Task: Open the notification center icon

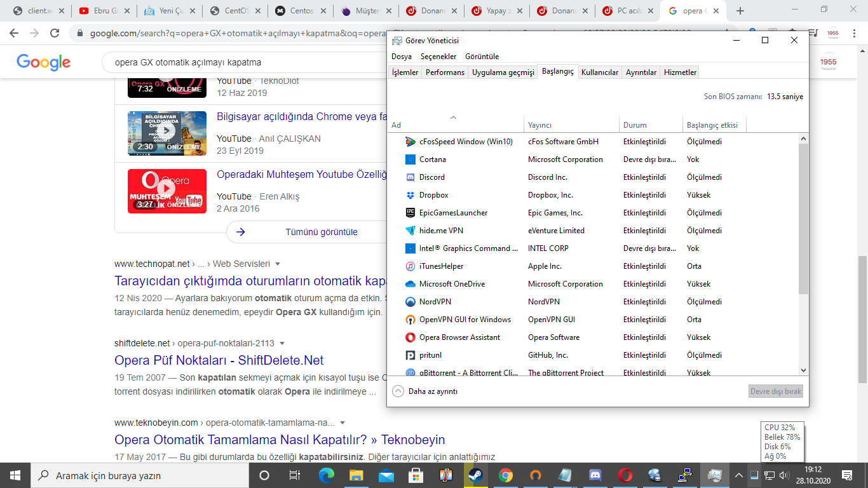Action: (846, 475)
